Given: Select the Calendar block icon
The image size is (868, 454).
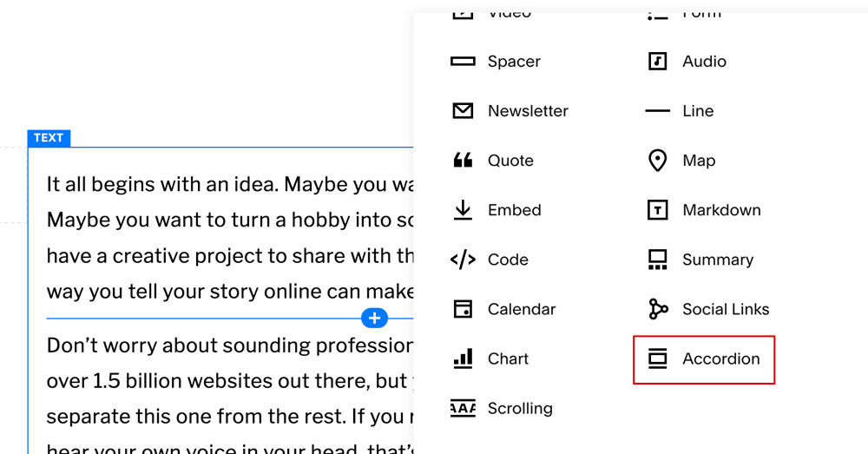Looking at the screenshot, I should pyautogui.click(x=463, y=309).
